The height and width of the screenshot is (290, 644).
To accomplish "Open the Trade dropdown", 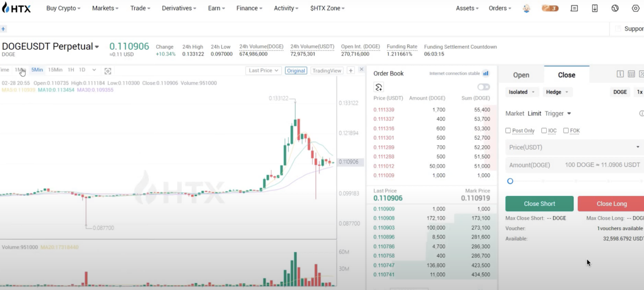I will (140, 8).
